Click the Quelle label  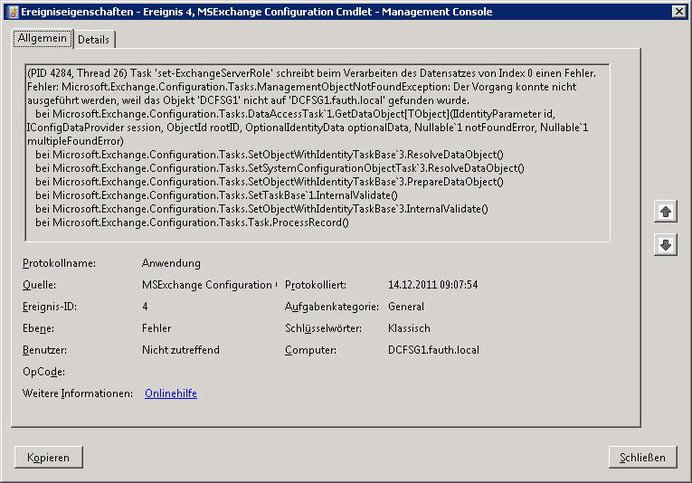pyautogui.click(x=39, y=285)
